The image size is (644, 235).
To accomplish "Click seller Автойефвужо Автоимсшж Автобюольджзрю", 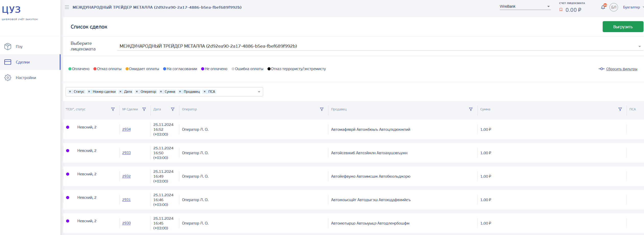I will 371,176.
